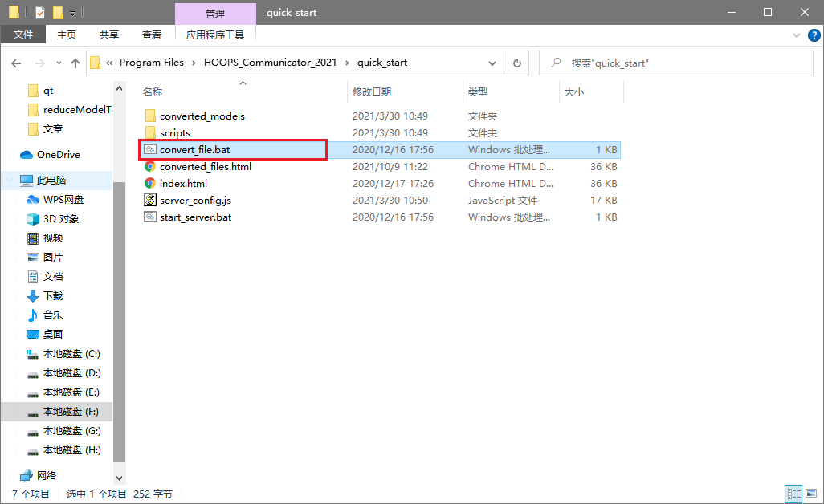This screenshot has width=824, height=504.
Task: Open the 下载 folder in sidebar
Action: point(52,295)
